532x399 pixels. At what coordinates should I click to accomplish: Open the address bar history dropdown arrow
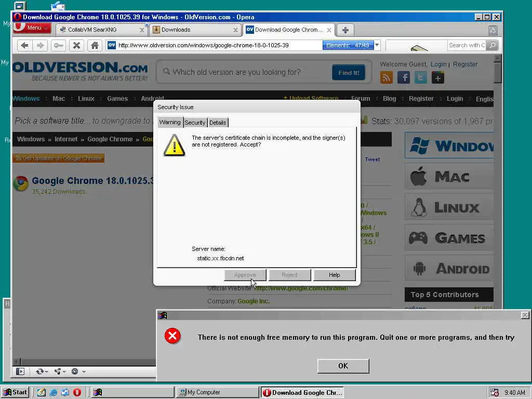(x=377, y=45)
